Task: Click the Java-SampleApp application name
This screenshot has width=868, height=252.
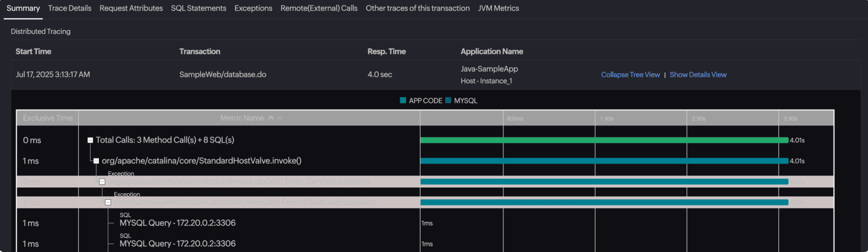Action: (489, 69)
